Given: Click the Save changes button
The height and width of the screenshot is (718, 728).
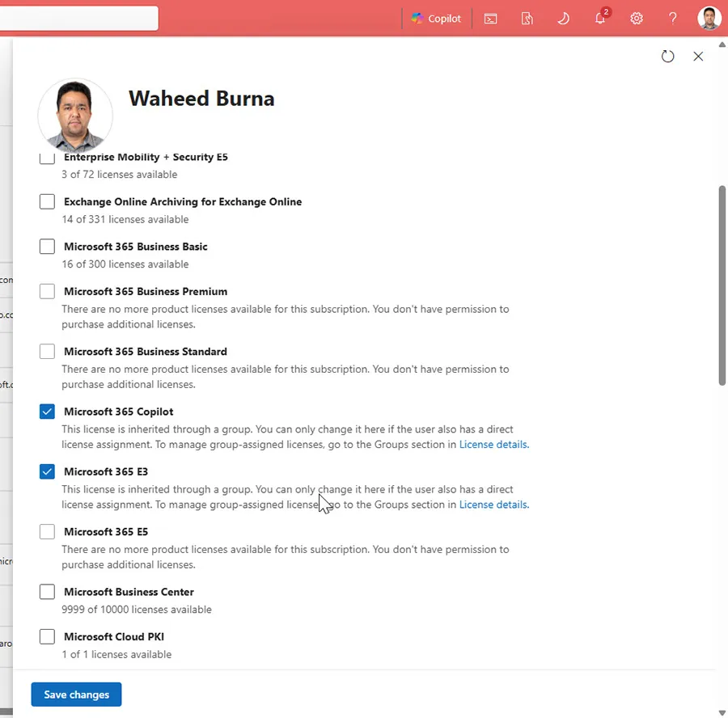Looking at the screenshot, I should 76,695.
